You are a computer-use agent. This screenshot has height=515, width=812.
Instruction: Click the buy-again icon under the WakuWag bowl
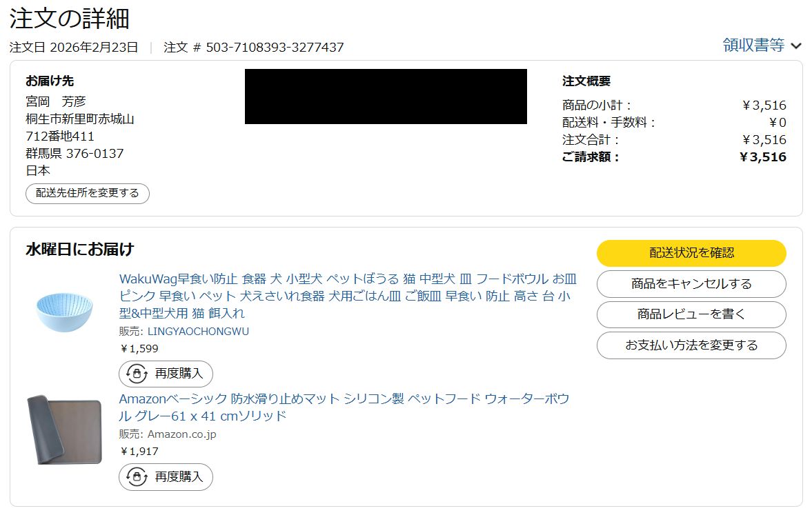coord(137,374)
